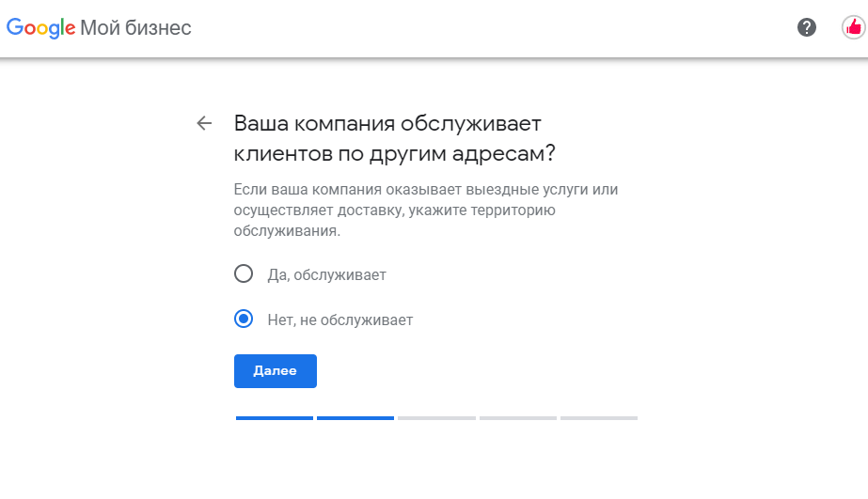Click the heading 'Ваша компания обслуживает клиентов'
Viewport: 868px width, 499px height.
[x=394, y=138]
